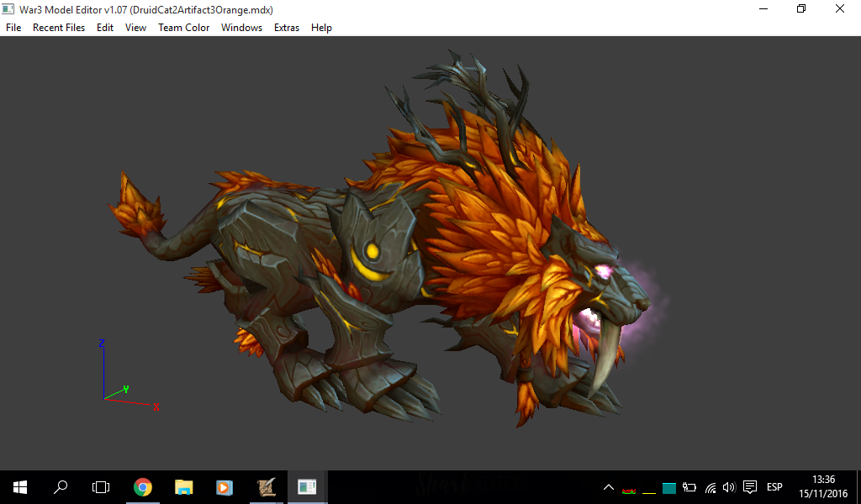Click the teal square tray icon
The height and width of the screenshot is (504, 861).
point(668,487)
